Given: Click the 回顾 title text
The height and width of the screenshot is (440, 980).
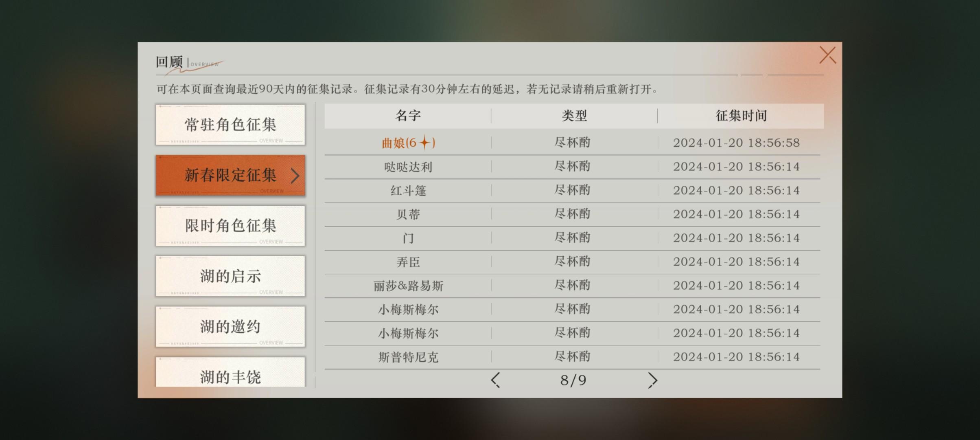Looking at the screenshot, I should pyautogui.click(x=169, y=62).
